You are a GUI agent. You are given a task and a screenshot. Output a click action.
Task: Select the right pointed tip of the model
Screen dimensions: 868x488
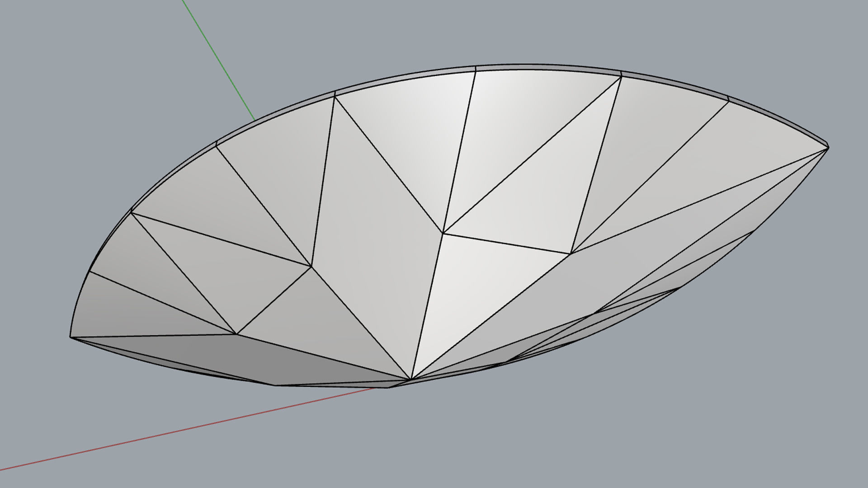(x=827, y=147)
